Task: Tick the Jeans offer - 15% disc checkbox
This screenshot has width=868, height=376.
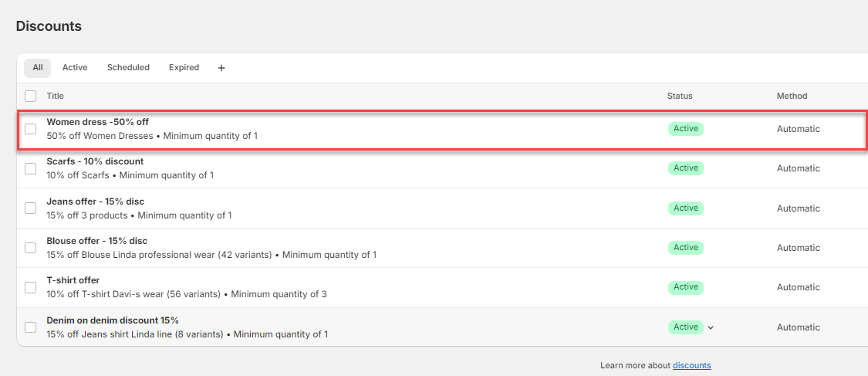Action: coord(31,208)
